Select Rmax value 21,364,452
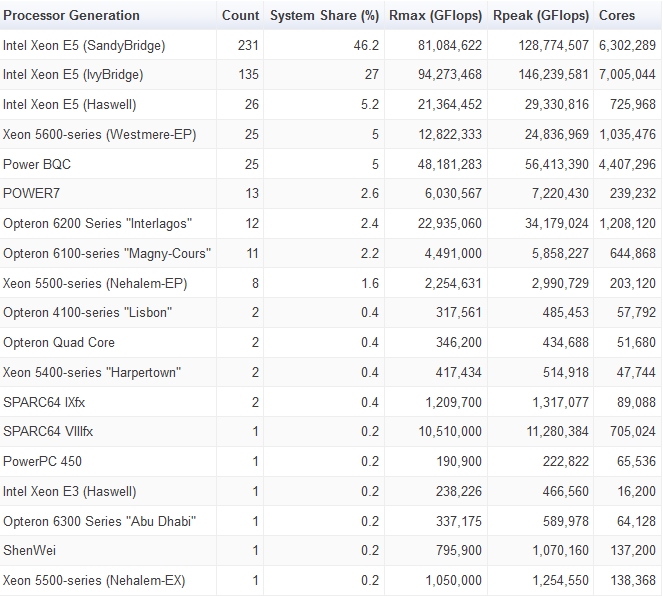This screenshot has height=596, width=663. [x=450, y=104]
